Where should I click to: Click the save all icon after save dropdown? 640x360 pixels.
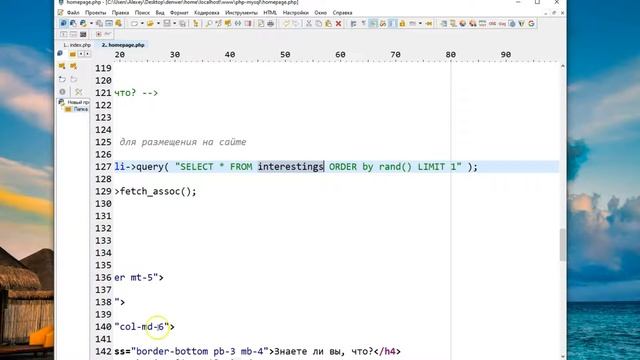click(182, 24)
